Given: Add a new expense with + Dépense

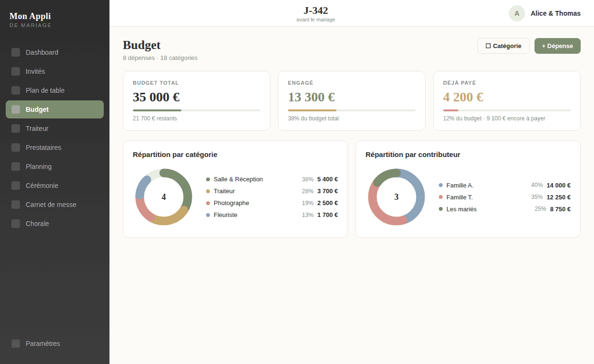Looking at the screenshot, I should pyautogui.click(x=557, y=46).
